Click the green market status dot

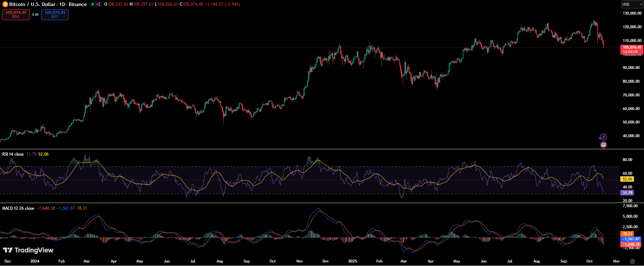tap(92, 4)
